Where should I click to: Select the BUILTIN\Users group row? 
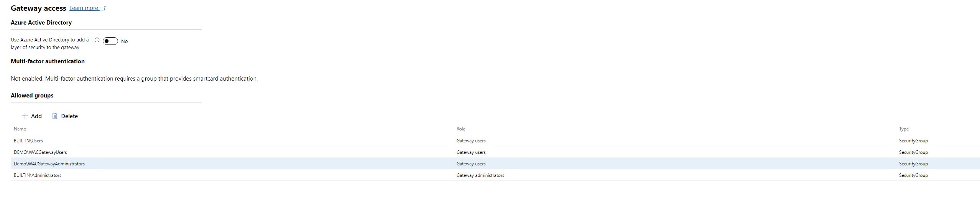tap(28, 141)
